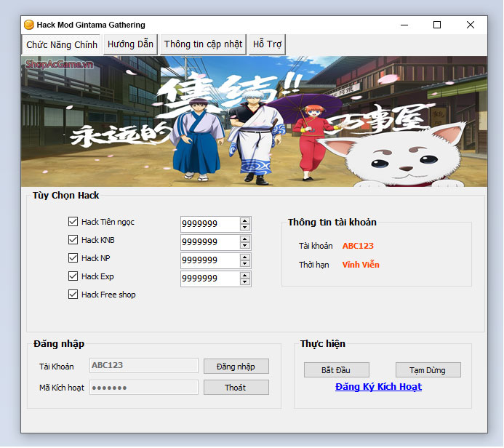Click the Thoát button
The image size is (504, 448).
pos(236,388)
